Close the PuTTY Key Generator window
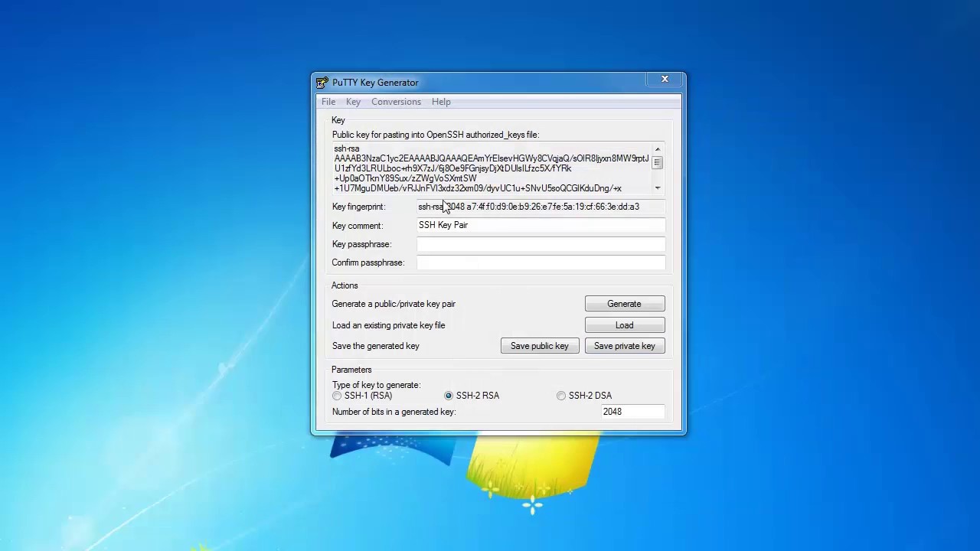The image size is (980, 551). 665,80
